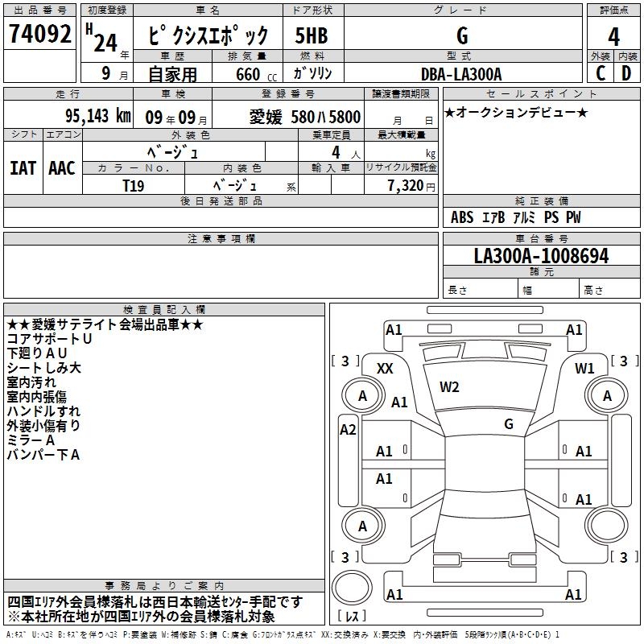This screenshot has width=644, height=644.
Task: Click the lower-right wheel circle marked A
Action: (606, 526)
